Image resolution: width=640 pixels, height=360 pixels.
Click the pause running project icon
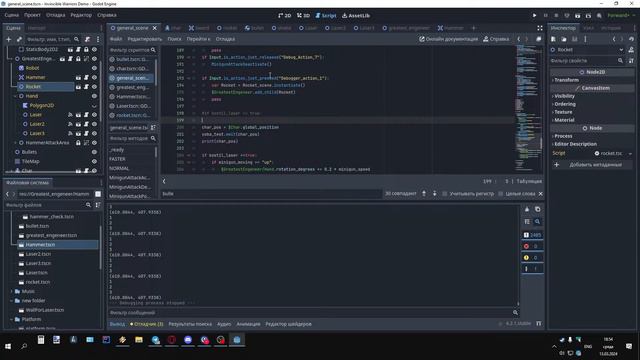click(545, 16)
